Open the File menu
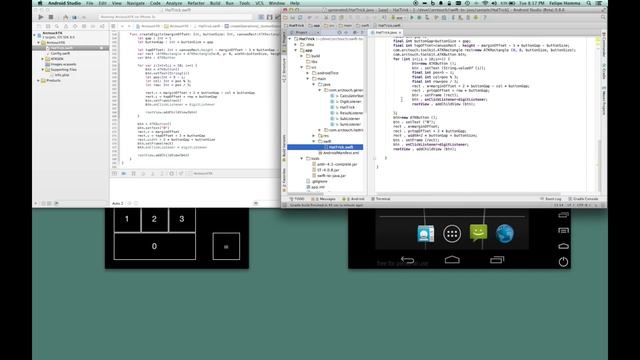Image resolution: width=640 pixels, height=360 pixels. click(x=90, y=3)
